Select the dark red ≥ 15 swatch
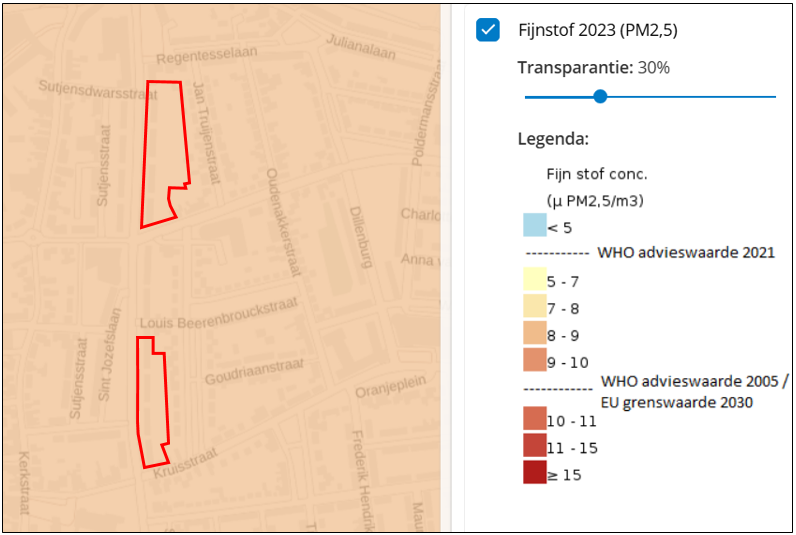This screenshot has height=535, width=796. [534, 472]
